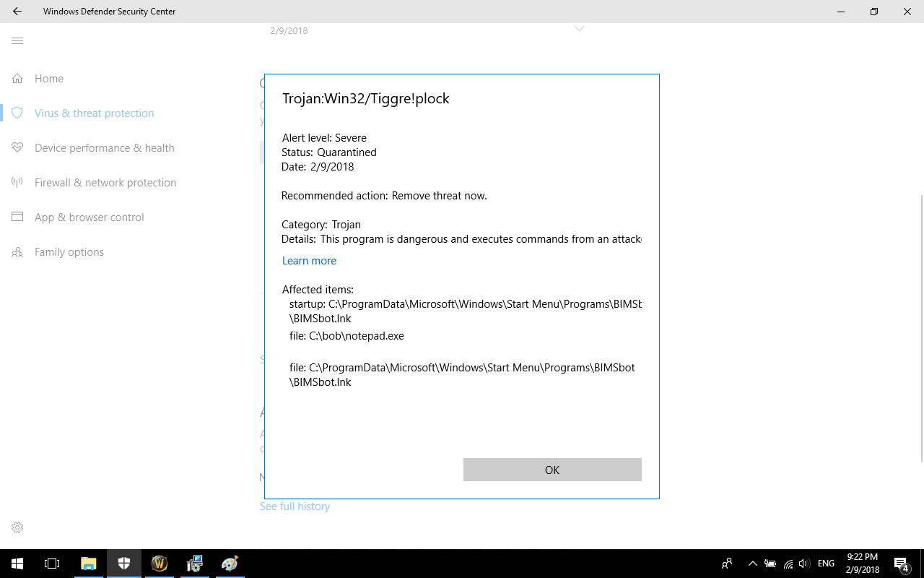924x578 pixels.
Task: Click the Home house icon
Action: pos(17,78)
